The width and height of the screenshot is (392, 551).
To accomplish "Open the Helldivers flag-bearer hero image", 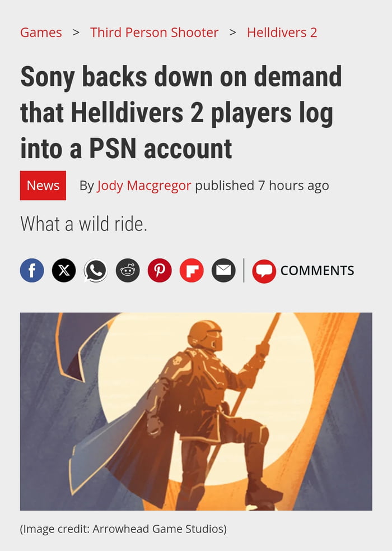I will tap(196, 411).
